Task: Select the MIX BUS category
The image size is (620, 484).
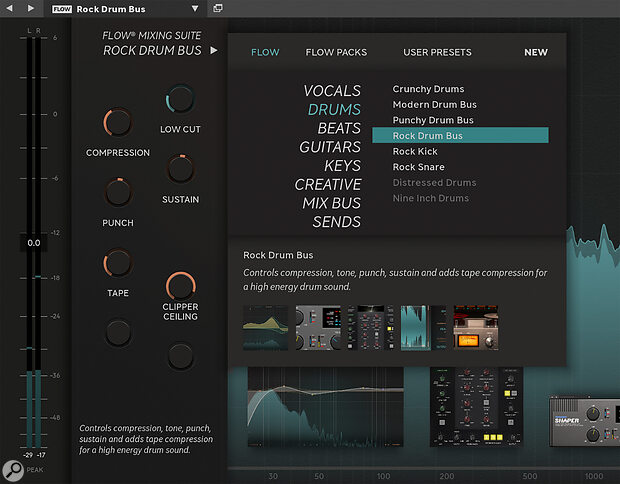Action: pyautogui.click(x=332, y=203)
